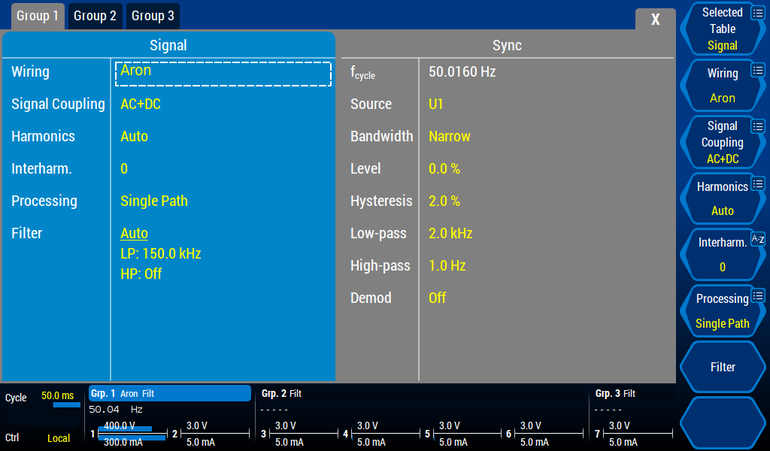This screenshot has height=451, width=770.
Task: Click the Cycle progress bar
Action: [x=67, y=405]
